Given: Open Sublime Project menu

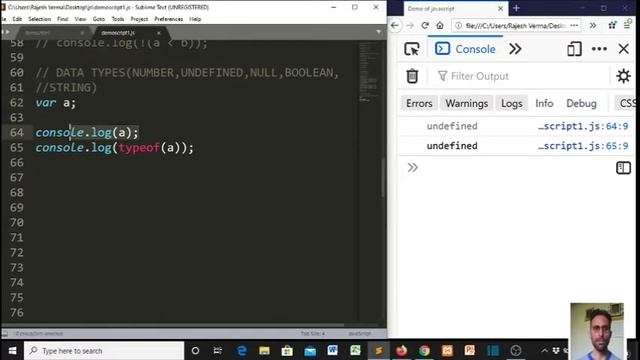Looking at the screenshot, I should [x=139, y=19].
